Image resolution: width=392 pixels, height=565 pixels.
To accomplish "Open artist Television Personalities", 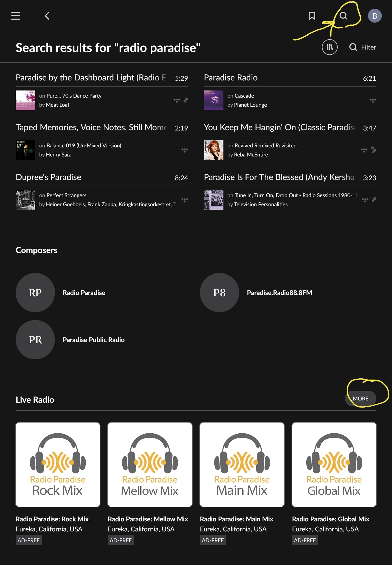I will click(x=261, y=204).
